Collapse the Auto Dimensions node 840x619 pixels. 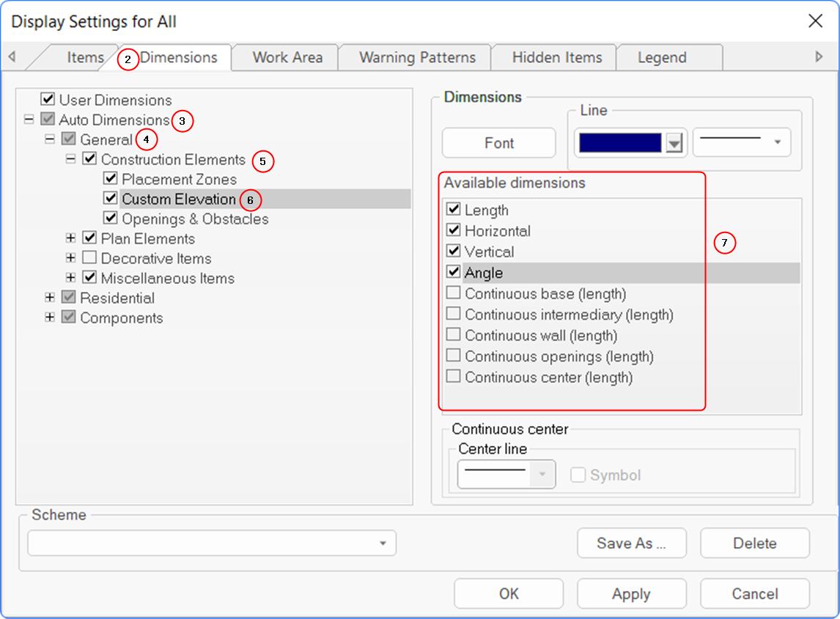click(29, 119)
